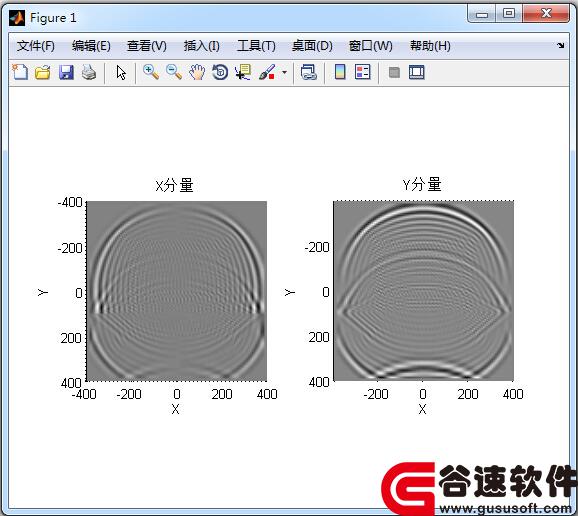Select the Edit Plot arrow tool
578x516 pixels.
pos(121,73)
